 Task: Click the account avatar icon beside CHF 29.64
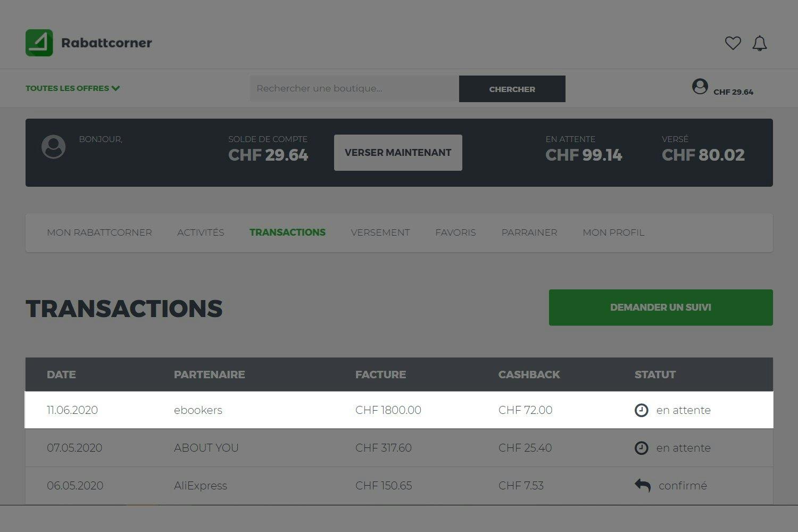[x=700, y=86]
